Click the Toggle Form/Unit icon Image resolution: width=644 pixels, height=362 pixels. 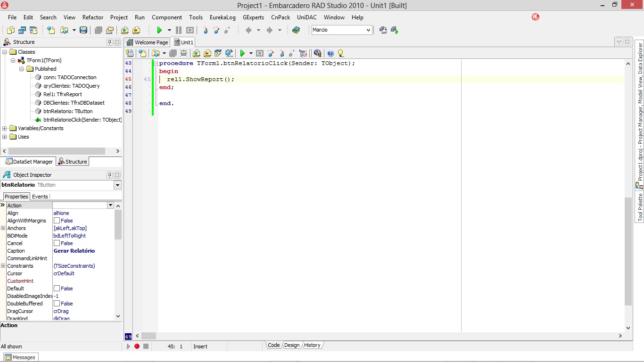[x=33, y=30]
